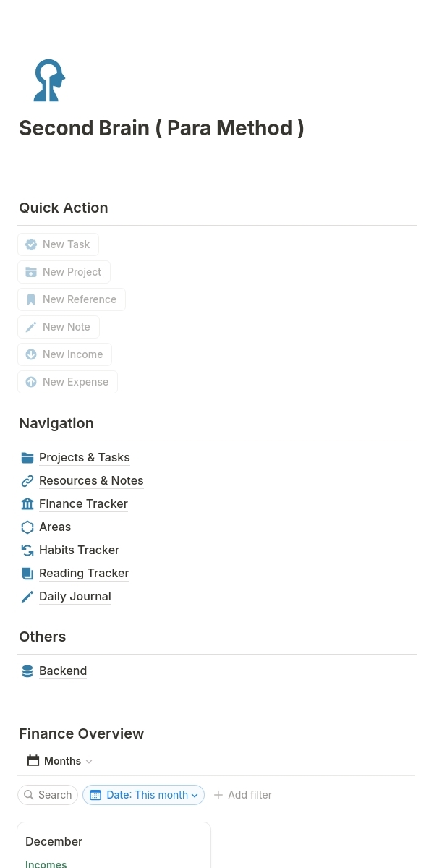Click the Reading Tracker book icon
434x868 pixels.
click(27, 573)
